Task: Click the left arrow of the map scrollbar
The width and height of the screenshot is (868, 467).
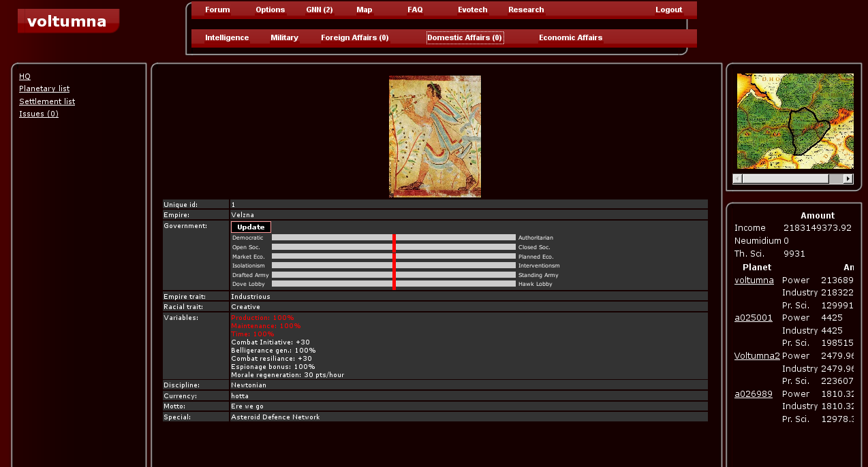Action: point(737,178)
